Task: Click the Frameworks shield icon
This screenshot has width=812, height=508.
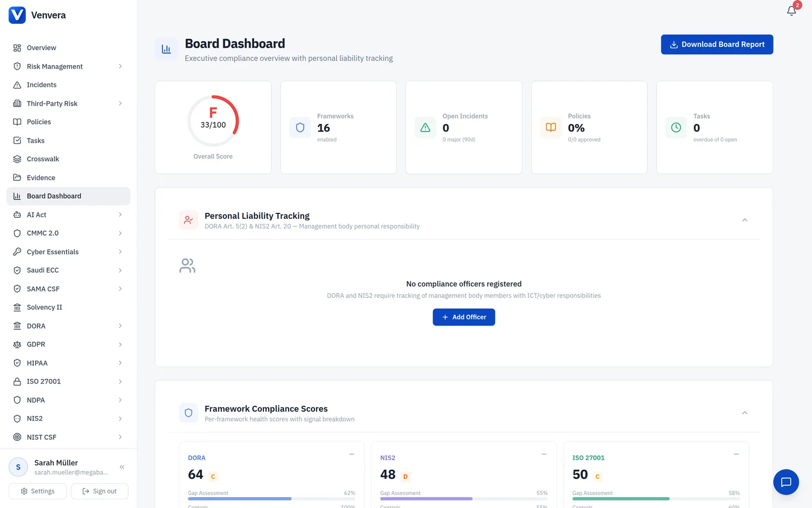Action: pyautogui.click(x=300, y=128)
